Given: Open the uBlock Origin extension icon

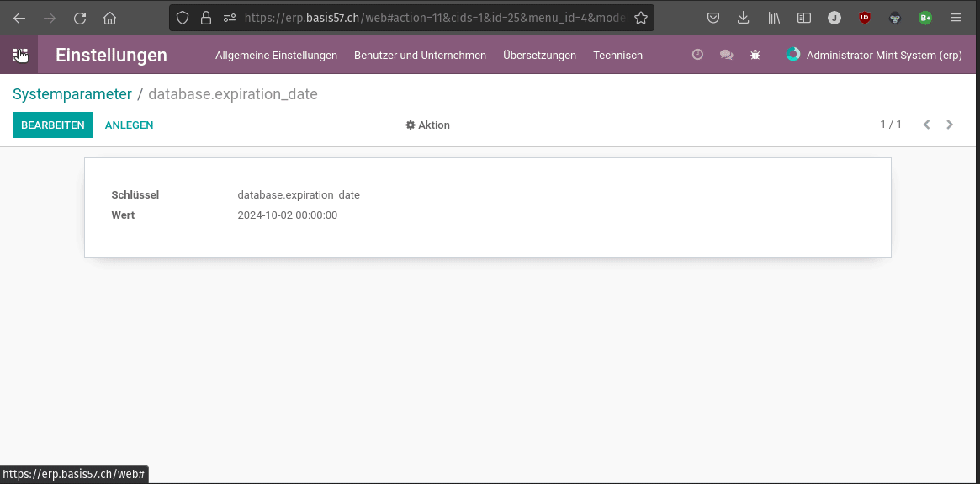Looking at the screenshot, I should coord(865,19).
